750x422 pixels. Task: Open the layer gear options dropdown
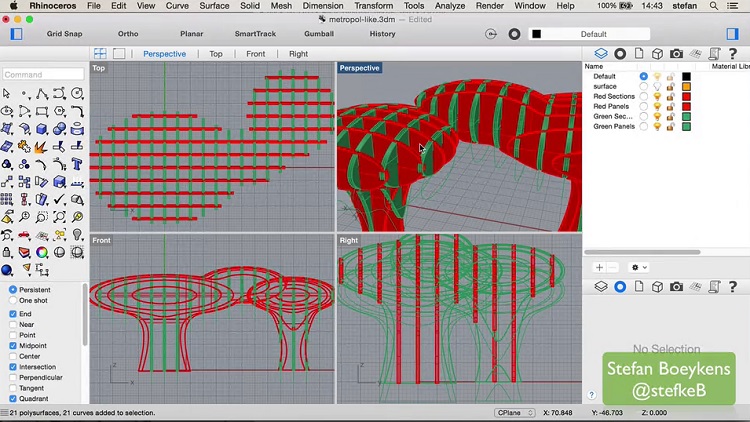coord(639,267)
